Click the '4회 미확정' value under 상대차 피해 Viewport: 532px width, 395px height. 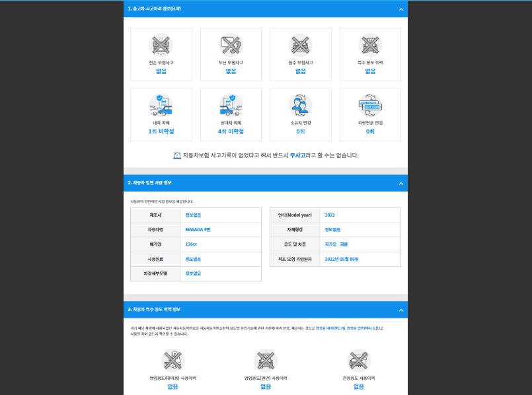coord(231,131)
